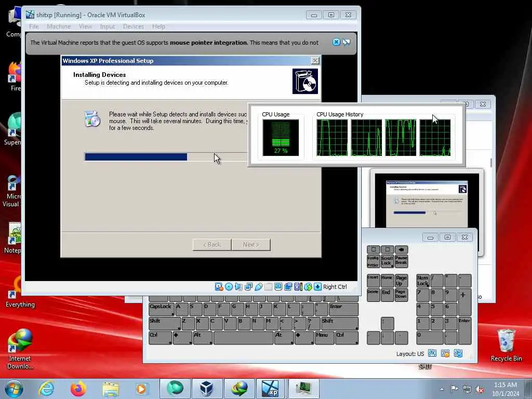Open Machine menu in VirtualBox window
The image size is (532, 399).
pos(59,26)
